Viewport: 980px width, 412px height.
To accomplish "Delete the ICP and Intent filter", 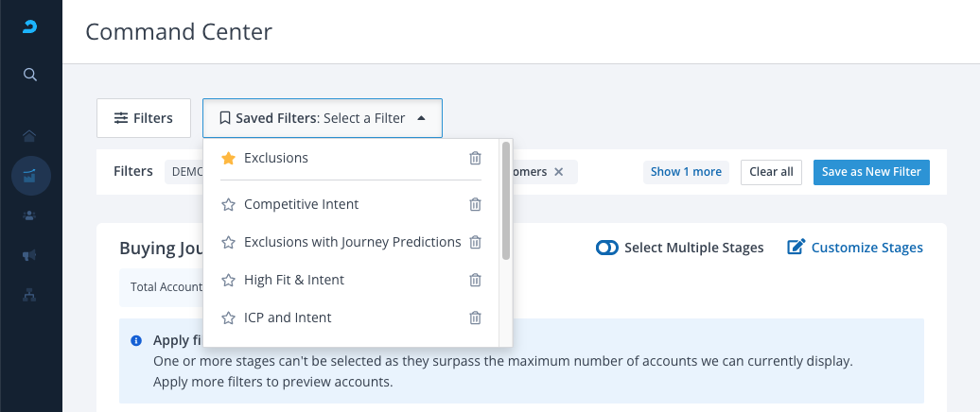I will click(476, 318).
